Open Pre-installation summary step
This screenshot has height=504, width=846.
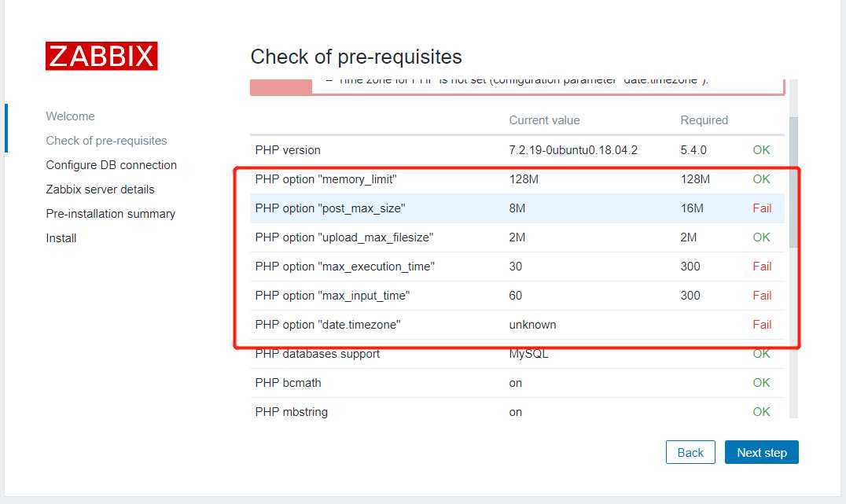pyautogui.click(x=111, y=214)
